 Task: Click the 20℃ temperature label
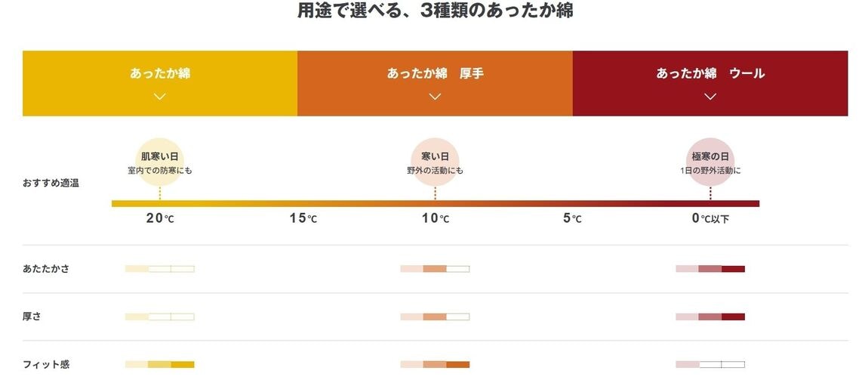pyautogui.click(x=159, y=219)
